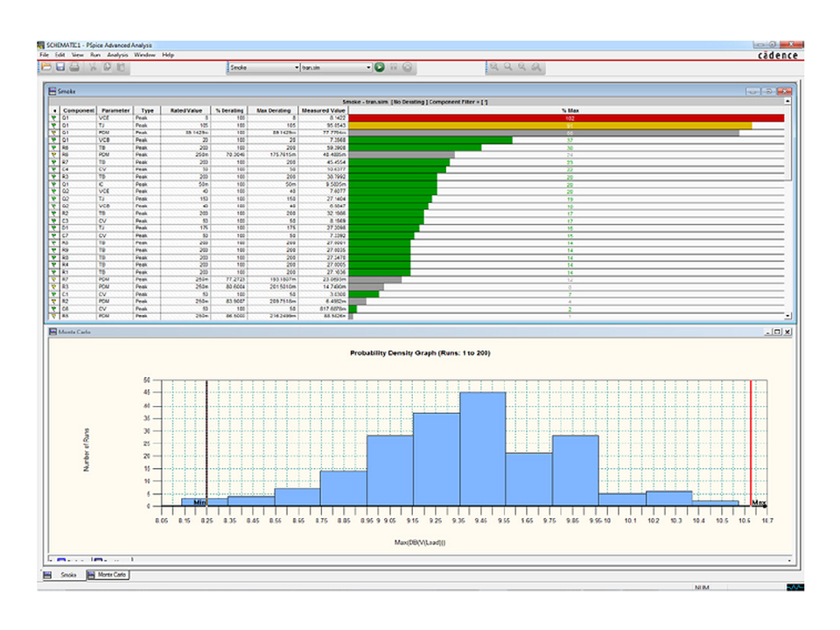Open the Edit menu
Screen dimensions: 840x630
tap(59, 54)
